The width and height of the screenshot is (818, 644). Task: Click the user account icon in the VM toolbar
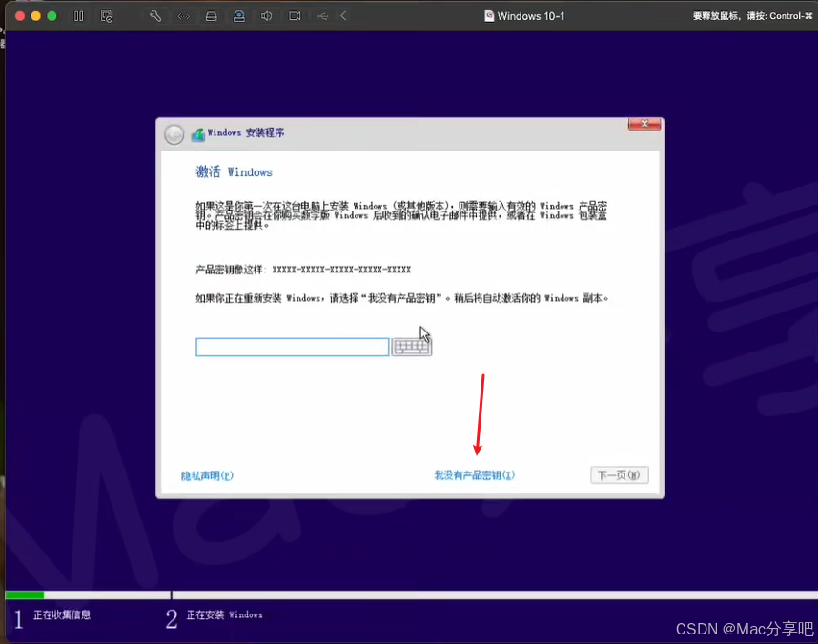(x=239, y=16)
